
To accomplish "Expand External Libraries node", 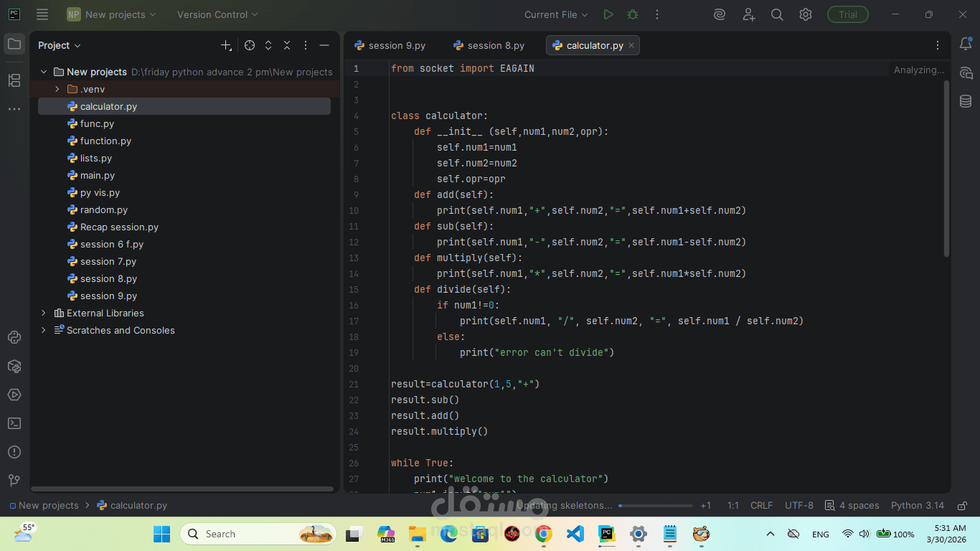I will tap(44, 313).
